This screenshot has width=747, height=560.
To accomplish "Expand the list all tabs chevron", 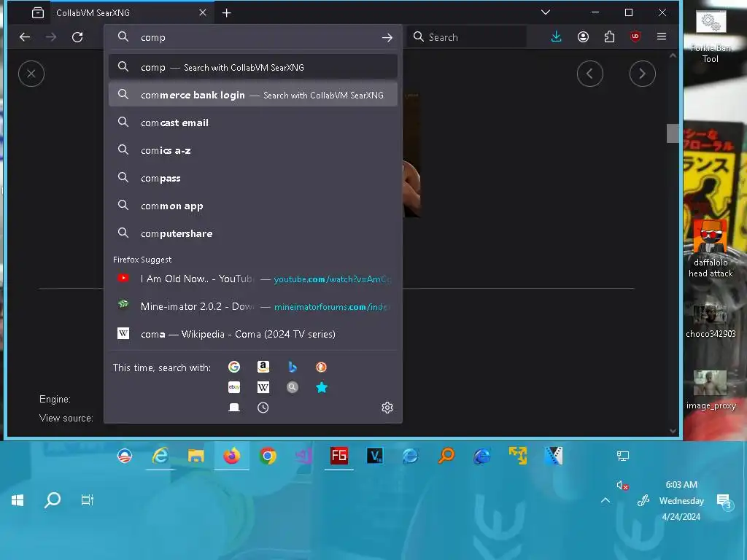I will pyautogui.click(x=546, y=12).
